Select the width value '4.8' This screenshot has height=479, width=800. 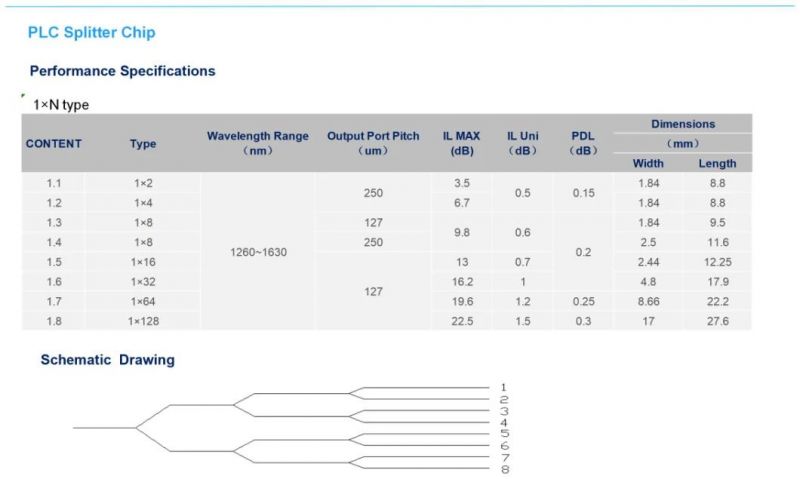648,282
